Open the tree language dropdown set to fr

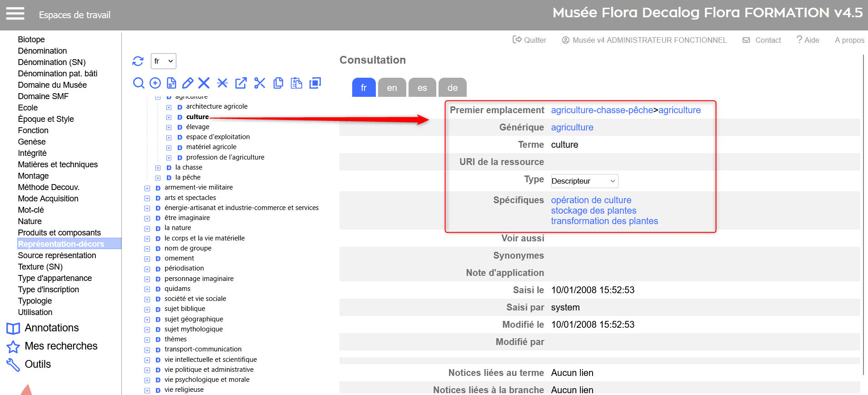pos(163,61)
